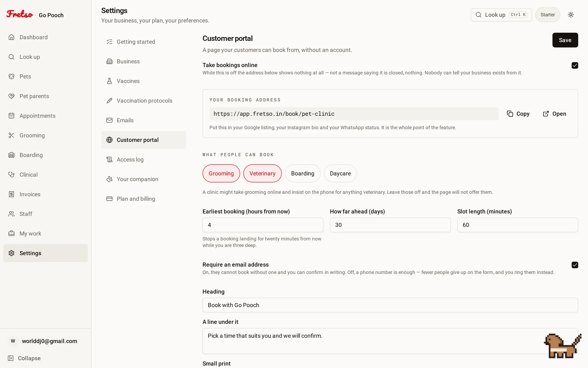This screenshot has height=368, width=588.
Task: Copy the booking address
Action: coord(518,114)
